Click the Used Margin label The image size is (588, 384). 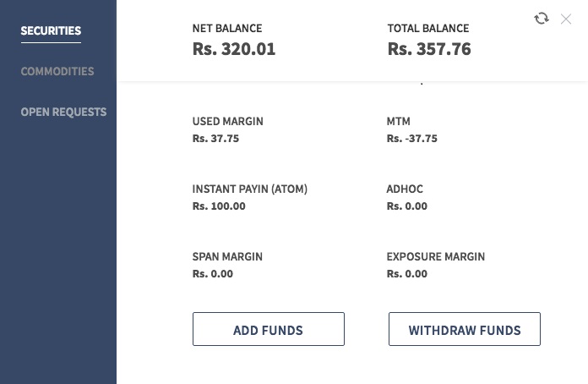[x=227, y=122]
